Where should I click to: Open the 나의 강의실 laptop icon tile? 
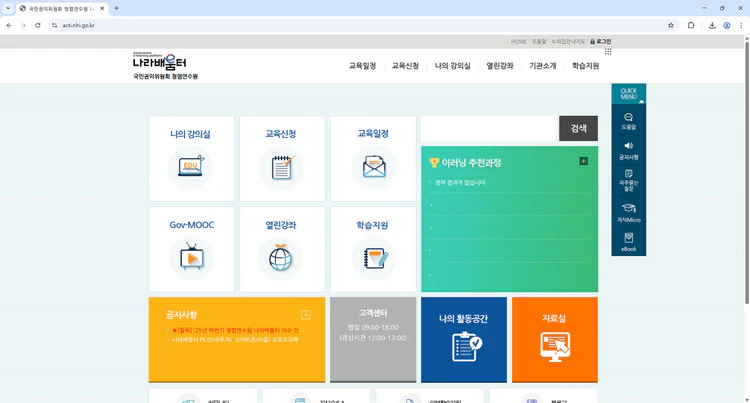coord(191,158)
